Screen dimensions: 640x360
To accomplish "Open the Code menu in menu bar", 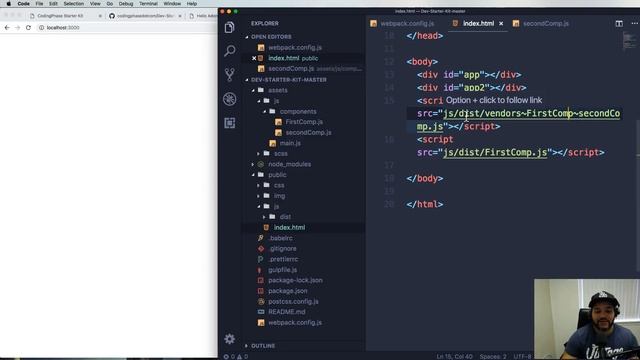I will [23, 4].
